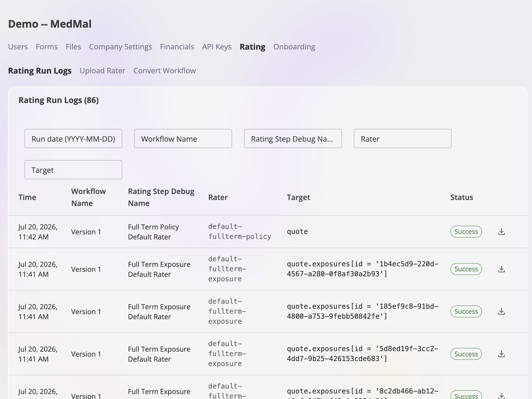Screen dimensions: 532x399
Task: Open the Files tab
Action: (73, 47)
